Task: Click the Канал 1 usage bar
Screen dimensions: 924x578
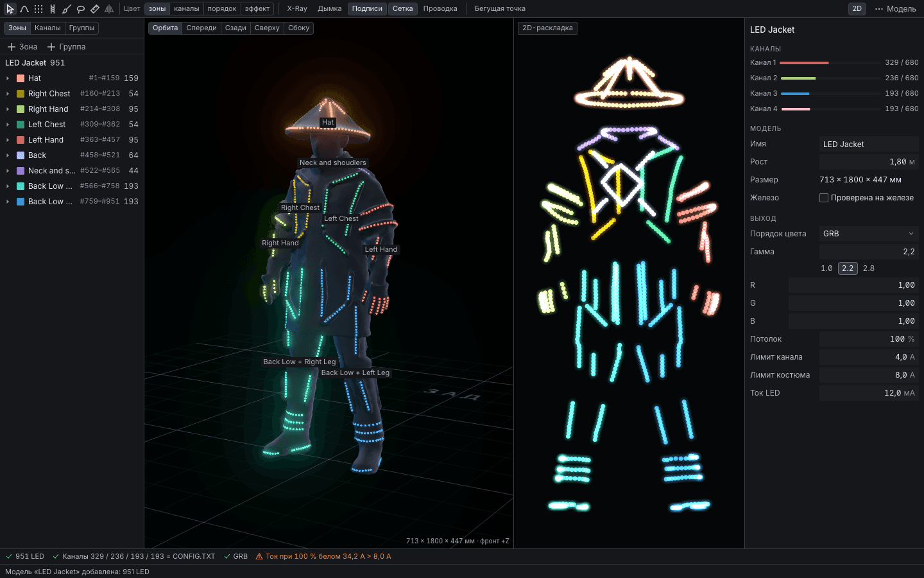Action: 830,63
